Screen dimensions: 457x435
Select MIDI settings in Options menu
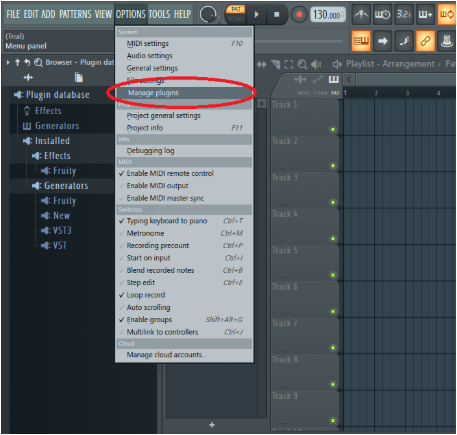pos(184,43)
